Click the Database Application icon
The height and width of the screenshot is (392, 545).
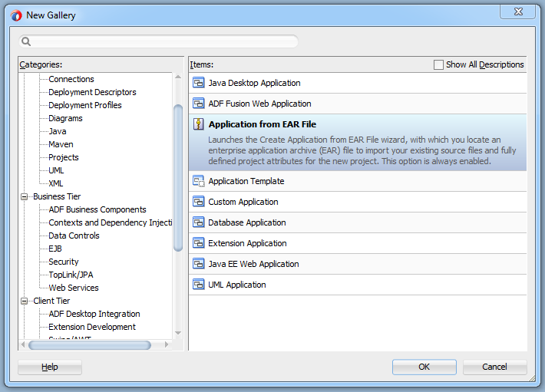pos(199,222)
